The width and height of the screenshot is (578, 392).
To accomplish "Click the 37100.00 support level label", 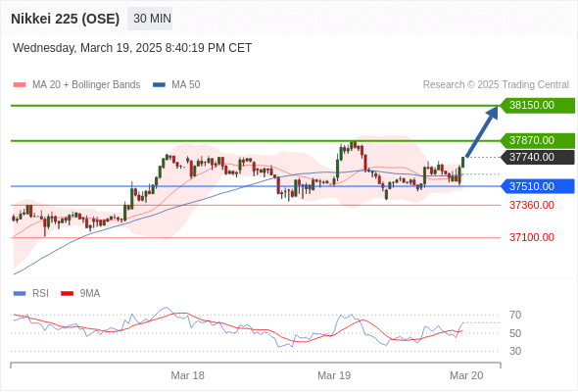I will pyautogui.click(x=532, y=237).
